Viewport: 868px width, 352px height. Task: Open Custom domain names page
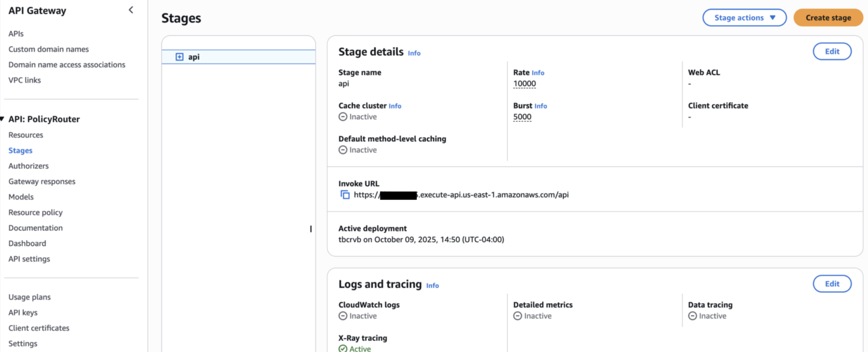(x=48, y=49)
